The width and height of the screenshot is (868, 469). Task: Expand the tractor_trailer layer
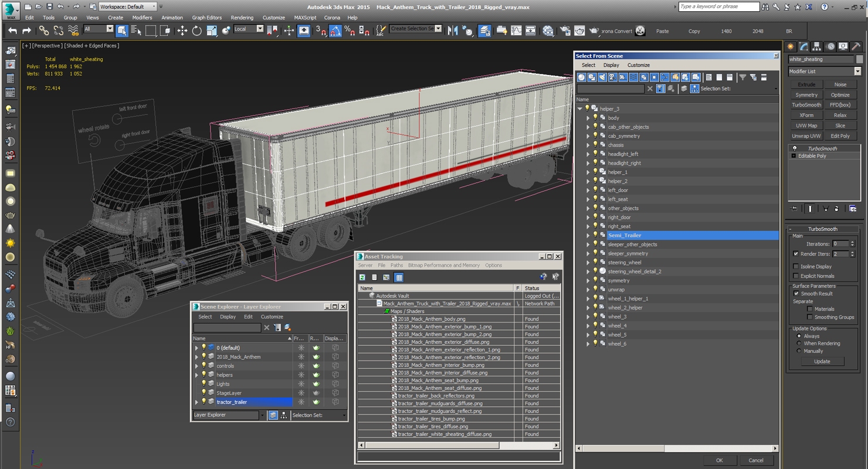coord(196,402)
